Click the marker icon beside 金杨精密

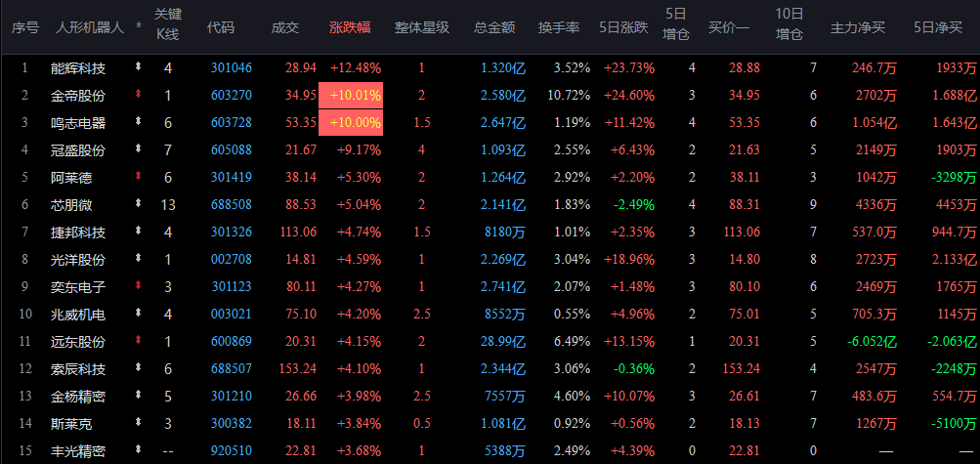tap(138, 396)
